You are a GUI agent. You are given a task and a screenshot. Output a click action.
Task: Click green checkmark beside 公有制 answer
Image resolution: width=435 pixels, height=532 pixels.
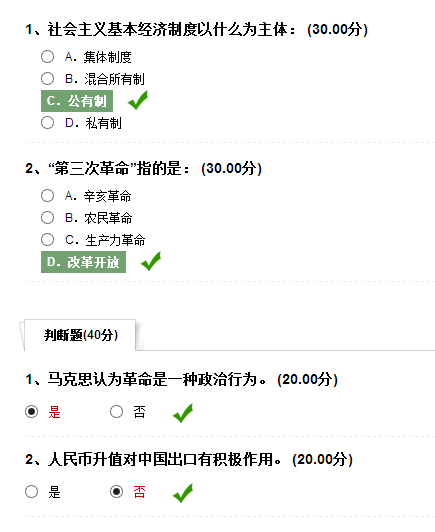(138, 100)
